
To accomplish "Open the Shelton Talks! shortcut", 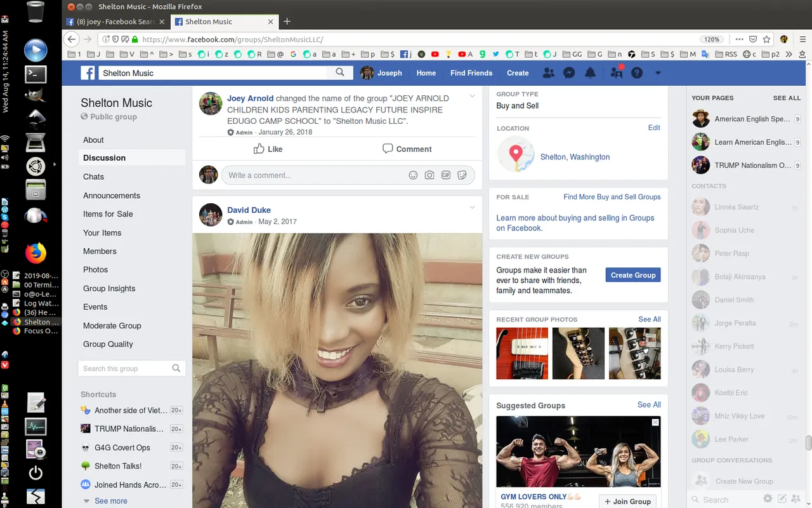I will (x=118, y=466).
